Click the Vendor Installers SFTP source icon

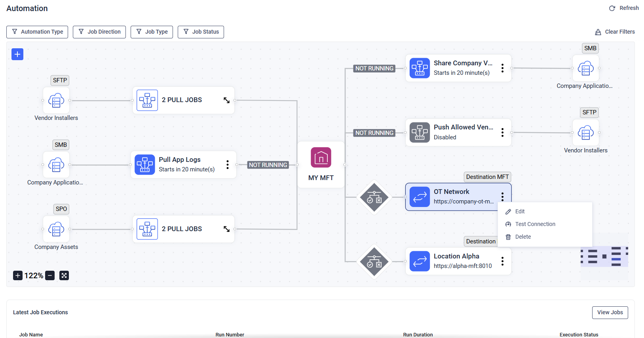click(56, 101)
